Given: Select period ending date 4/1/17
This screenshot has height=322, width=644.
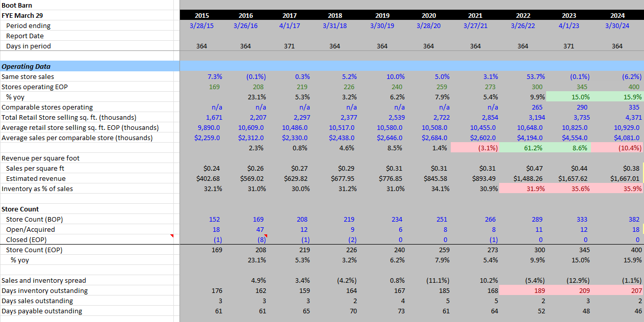Looking at the screenshot, I should [289, 25].
